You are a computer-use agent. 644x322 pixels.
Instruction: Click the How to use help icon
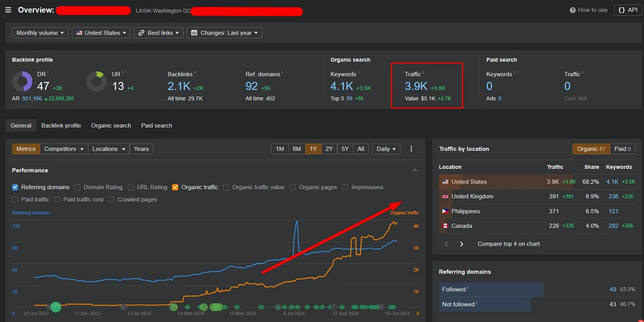[x=572, y=10]
